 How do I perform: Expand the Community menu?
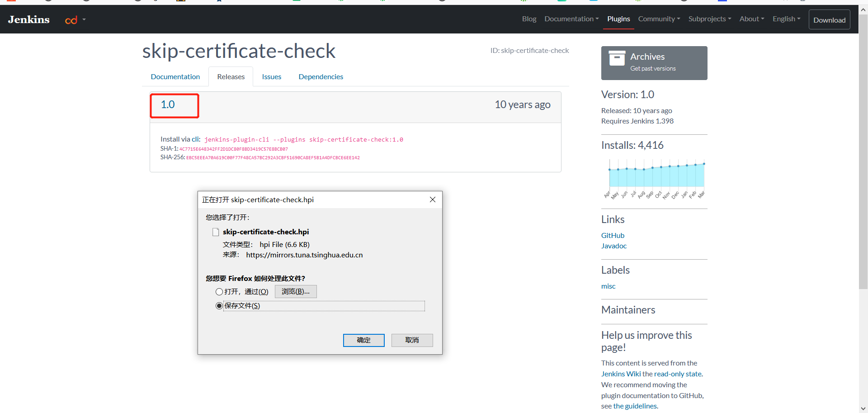[x=659, y=19]
